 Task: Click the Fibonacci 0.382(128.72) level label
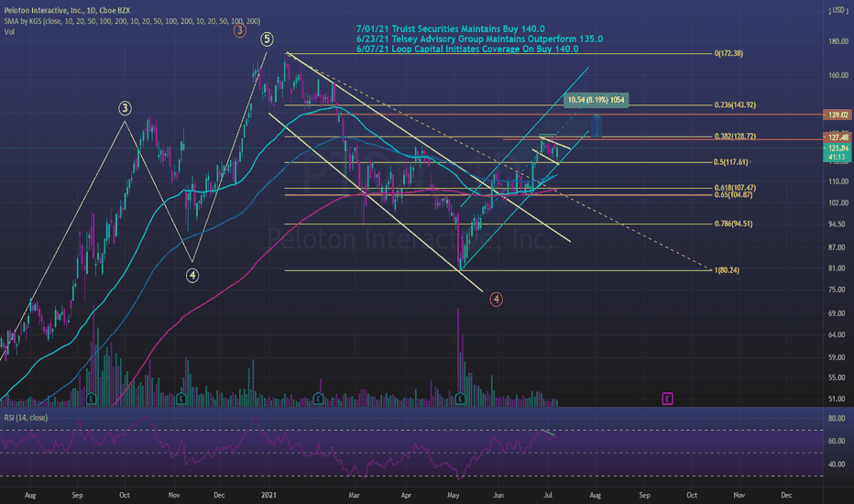pos(735,137)
